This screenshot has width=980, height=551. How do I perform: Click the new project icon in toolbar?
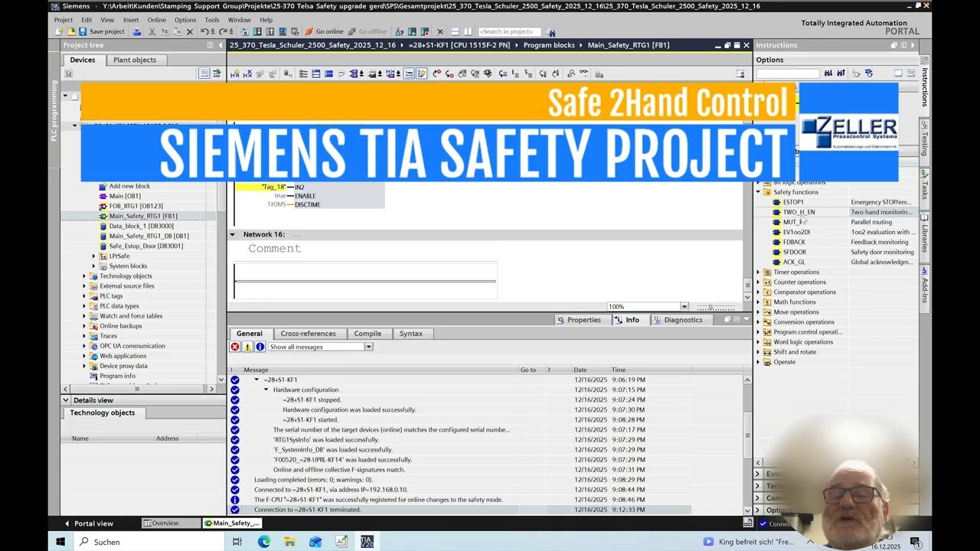coord(58,31)
